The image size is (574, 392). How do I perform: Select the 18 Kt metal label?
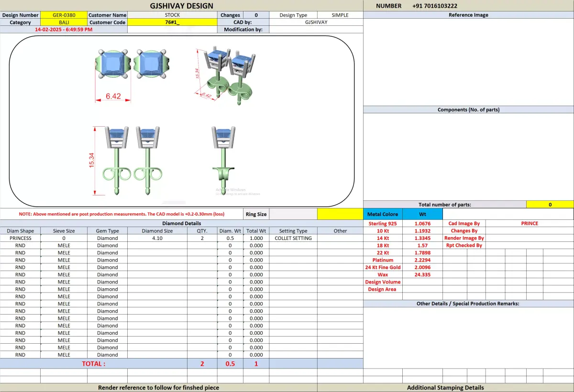(383, 245)
